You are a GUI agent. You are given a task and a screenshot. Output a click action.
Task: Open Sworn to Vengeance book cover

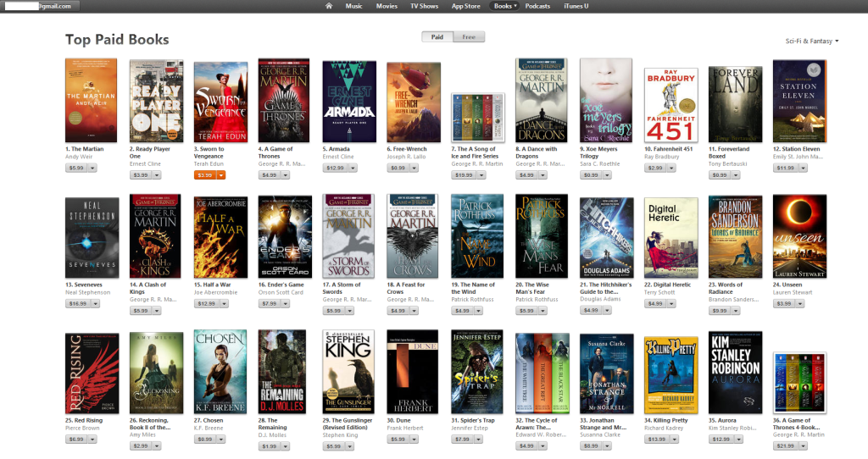(220, 102)
